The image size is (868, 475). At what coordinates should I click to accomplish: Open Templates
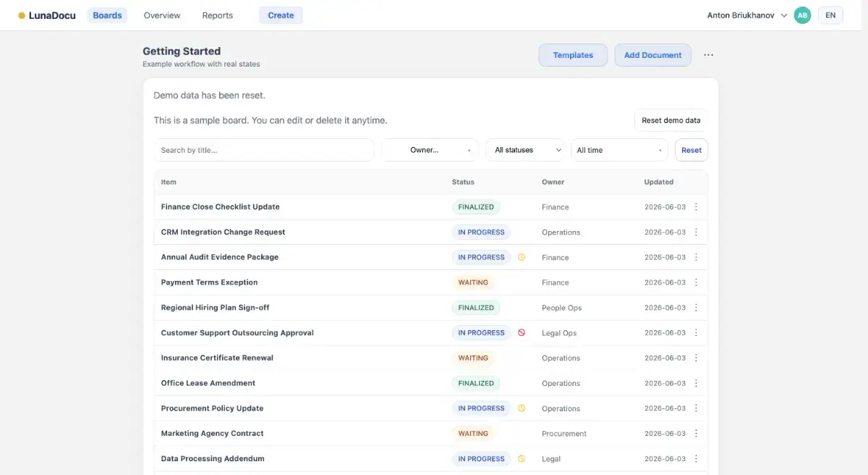click(x=573, y=55)
